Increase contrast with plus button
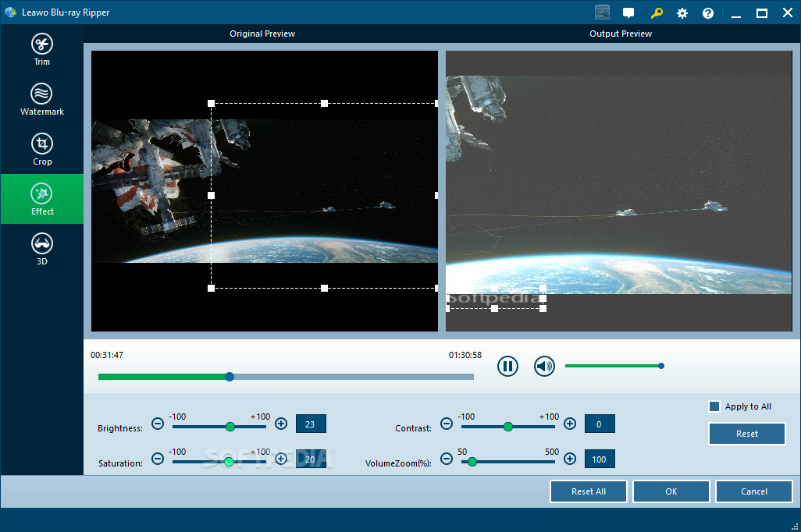Image resolution: width=801 pixels, height=532 pixels. tap(570, 424)
